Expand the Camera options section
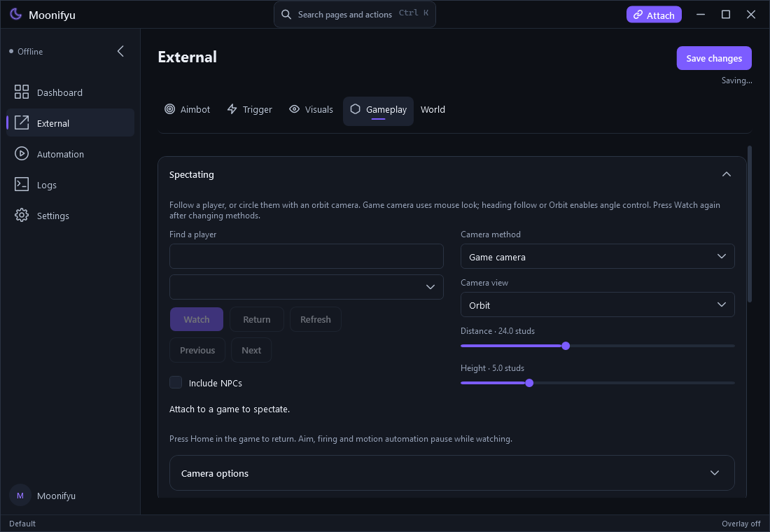Screen dimensions: 770x532 [451, 472]
